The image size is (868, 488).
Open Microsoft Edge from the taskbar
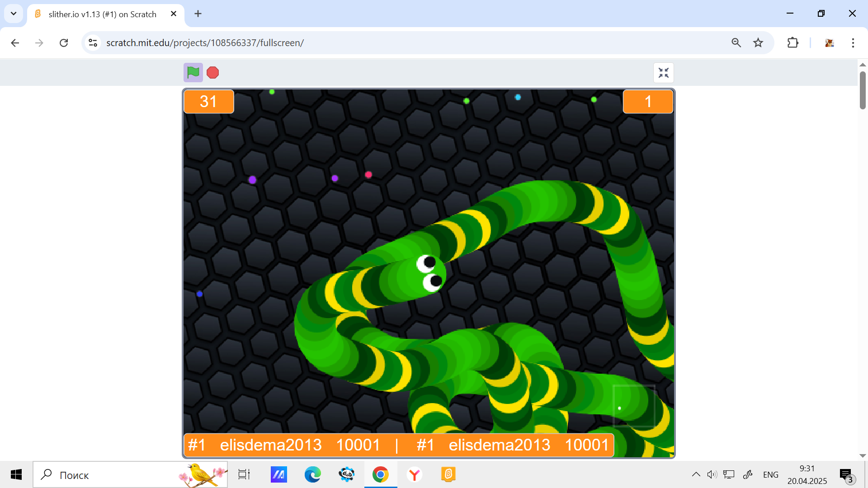pyautogui.click(x=312, y=474)
